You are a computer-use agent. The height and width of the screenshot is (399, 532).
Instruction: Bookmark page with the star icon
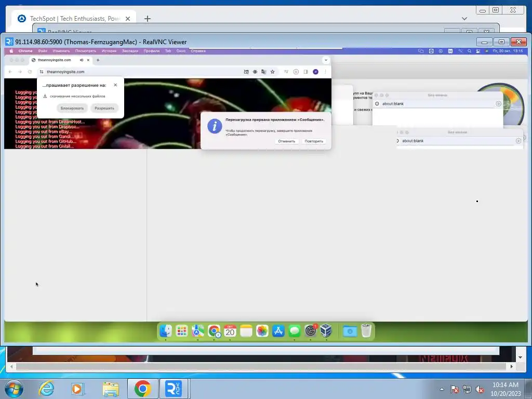272,72
